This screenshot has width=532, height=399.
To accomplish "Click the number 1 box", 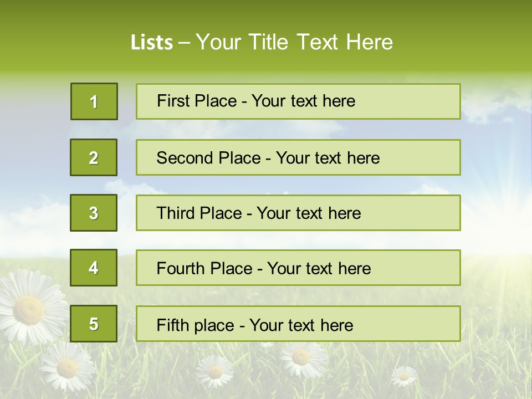I will click(94, 101).
